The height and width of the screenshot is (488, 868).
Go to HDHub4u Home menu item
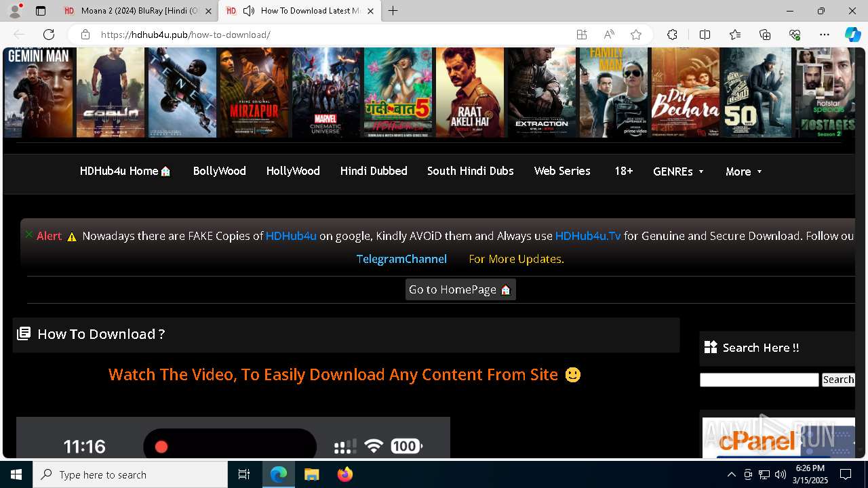pyautogui.click(x=125, y=171)
